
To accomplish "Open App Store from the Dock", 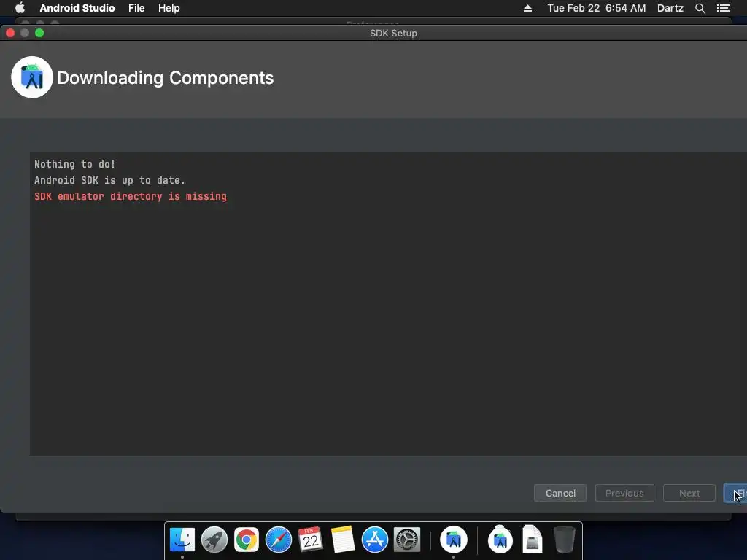I will click(x=375, y=540).
